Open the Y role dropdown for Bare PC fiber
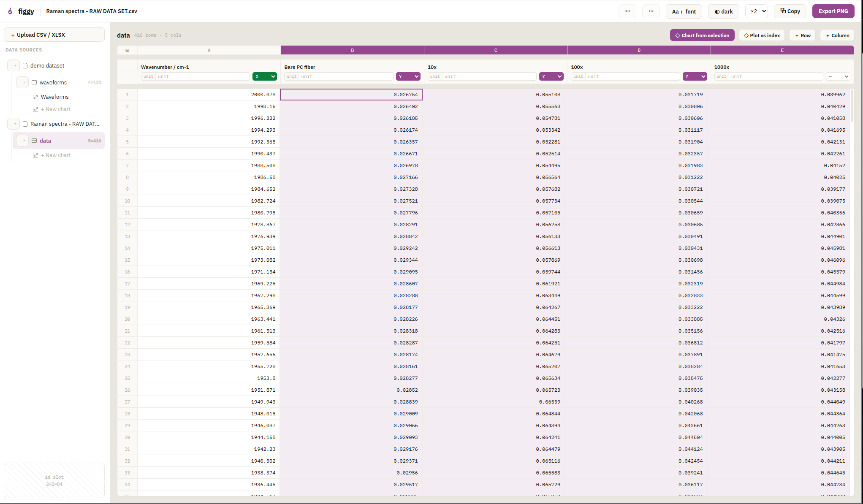Viewport: 863px width, 504px height. [408, 76]
